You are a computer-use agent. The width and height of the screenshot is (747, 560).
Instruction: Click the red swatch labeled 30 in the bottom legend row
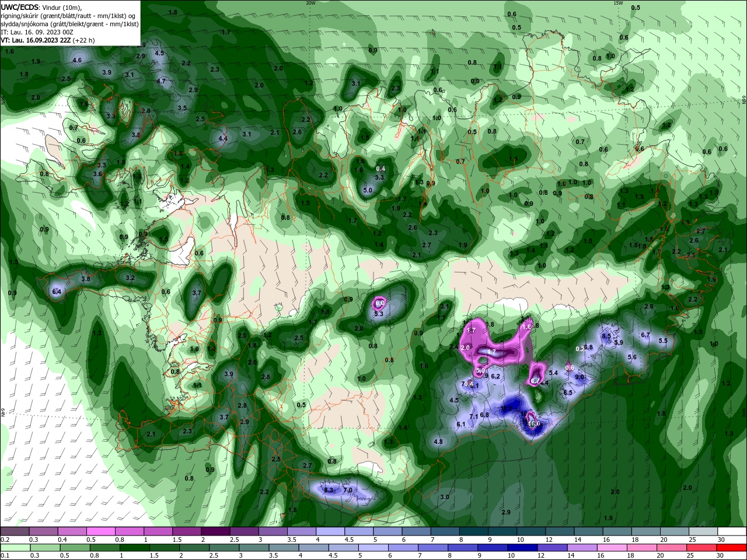(x=732, y=548)
